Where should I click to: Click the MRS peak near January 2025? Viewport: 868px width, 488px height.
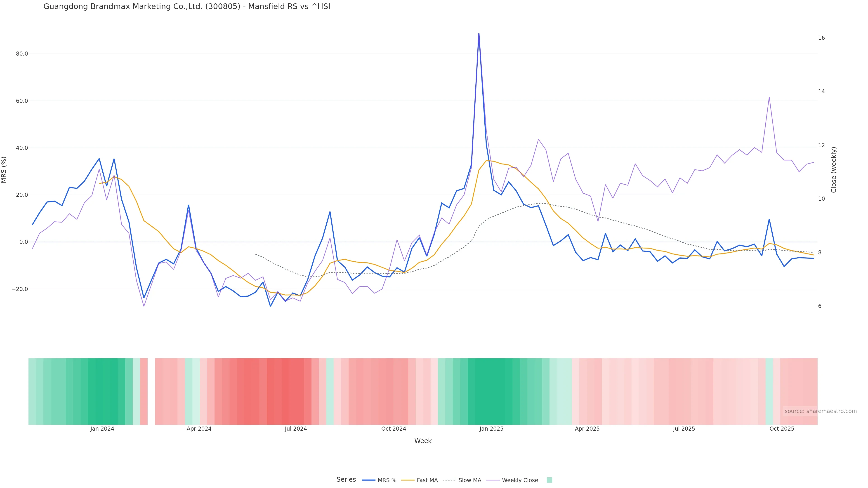479,34
